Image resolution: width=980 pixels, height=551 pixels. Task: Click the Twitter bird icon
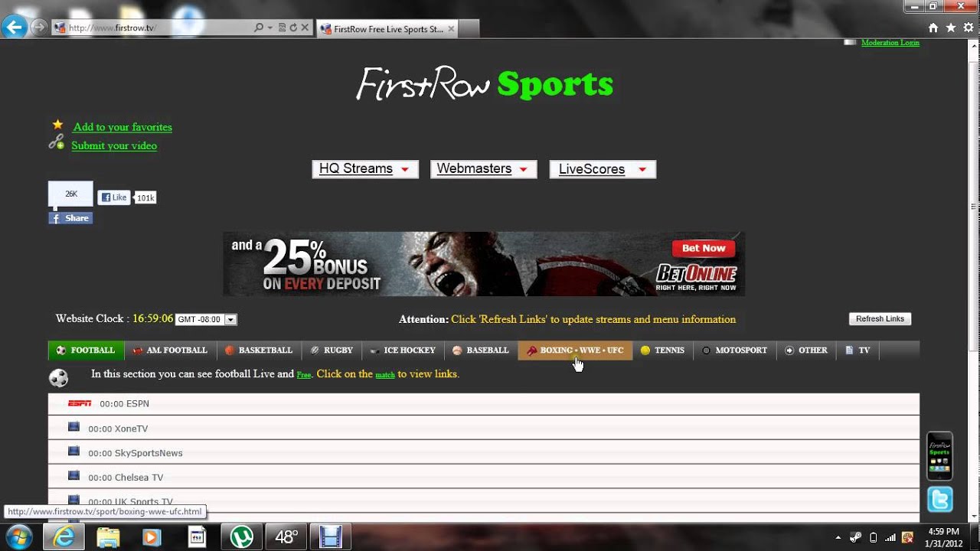[939, 500]
